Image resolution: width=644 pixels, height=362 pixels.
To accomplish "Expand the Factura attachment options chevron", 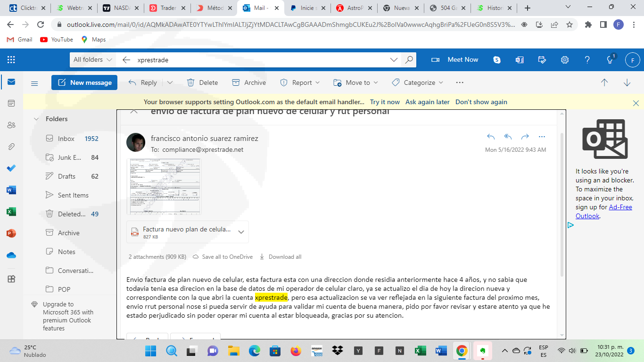I will pyautogui.click(x=241, y=232).
